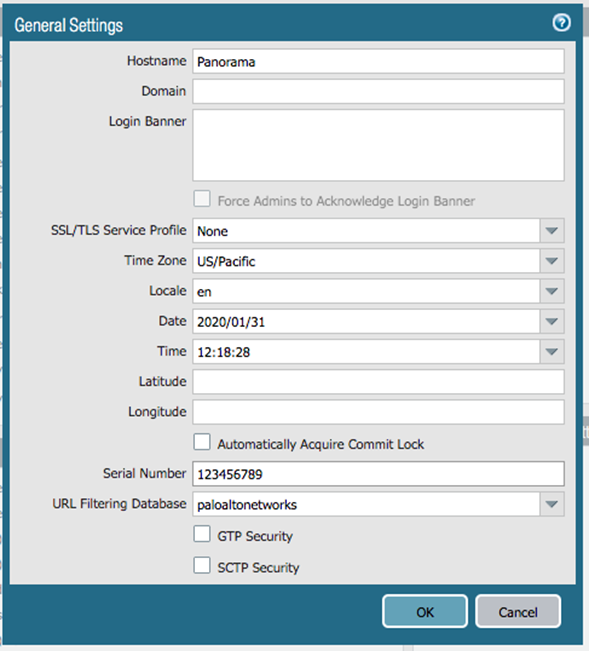Click the Hostname label text
This screenshot has height=651, width=589.
pos(156,61)
